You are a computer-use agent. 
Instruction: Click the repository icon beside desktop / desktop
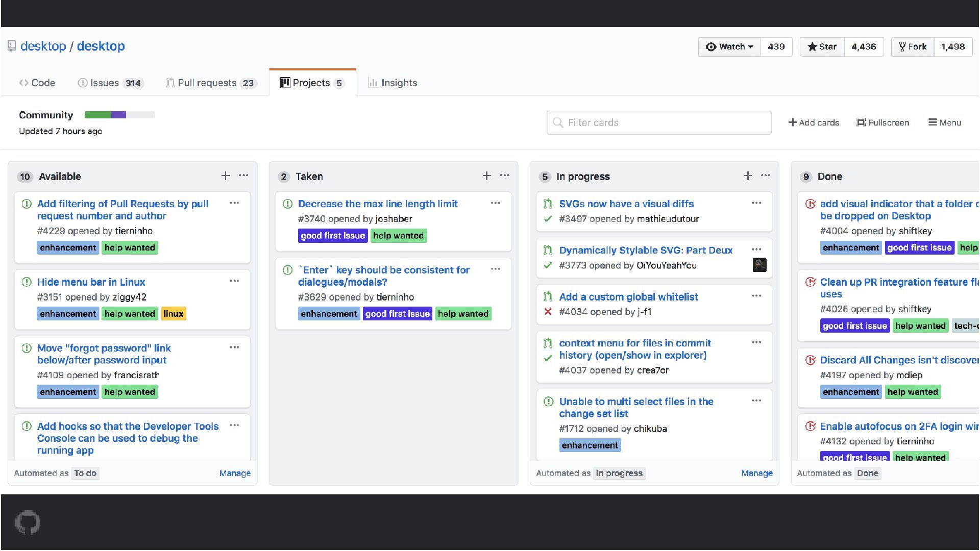click(12, 46)
